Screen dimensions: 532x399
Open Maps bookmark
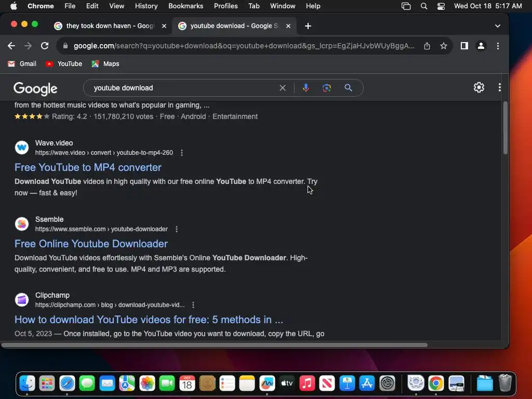tap(105, 64)
